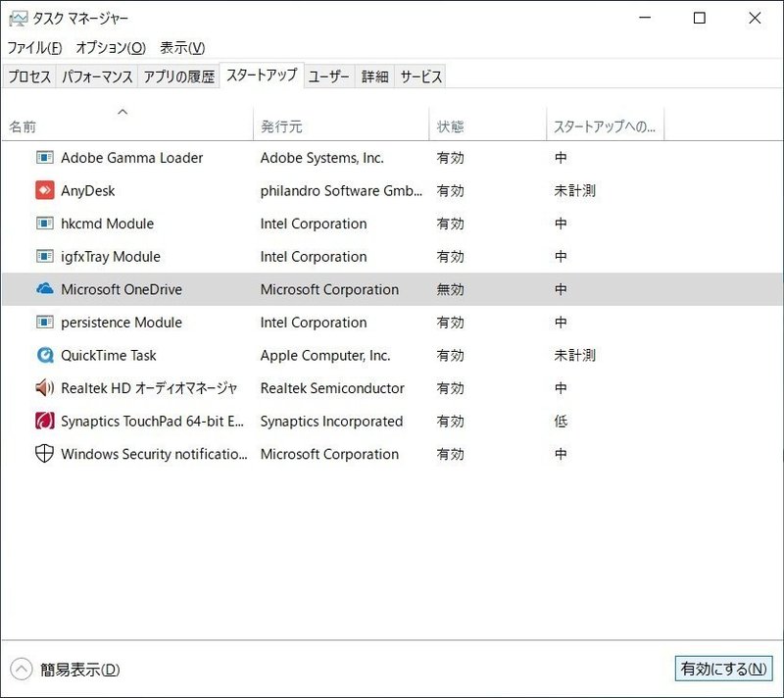Close the Task Manager window

pyautogui.click(x=755, y=18)
